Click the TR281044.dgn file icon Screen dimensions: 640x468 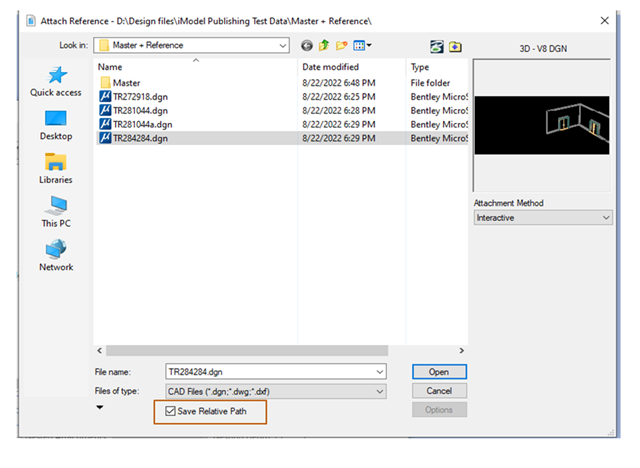[105, 111]
